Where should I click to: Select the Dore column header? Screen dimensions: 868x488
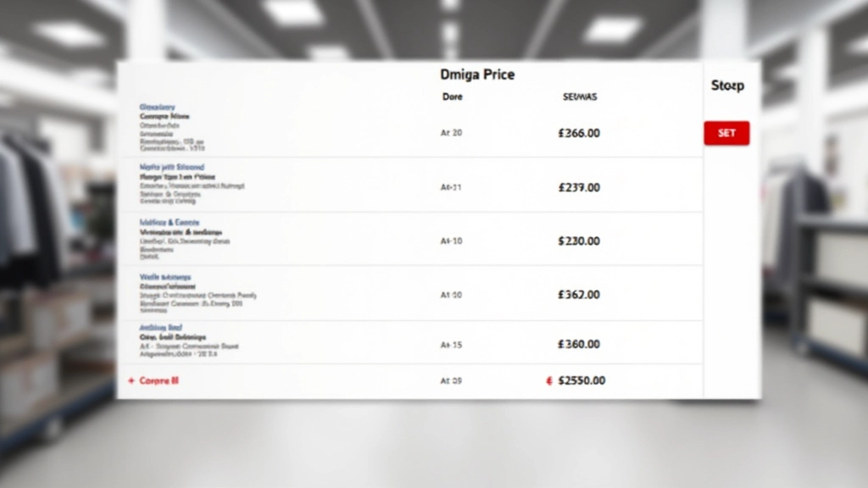(453, 97)
